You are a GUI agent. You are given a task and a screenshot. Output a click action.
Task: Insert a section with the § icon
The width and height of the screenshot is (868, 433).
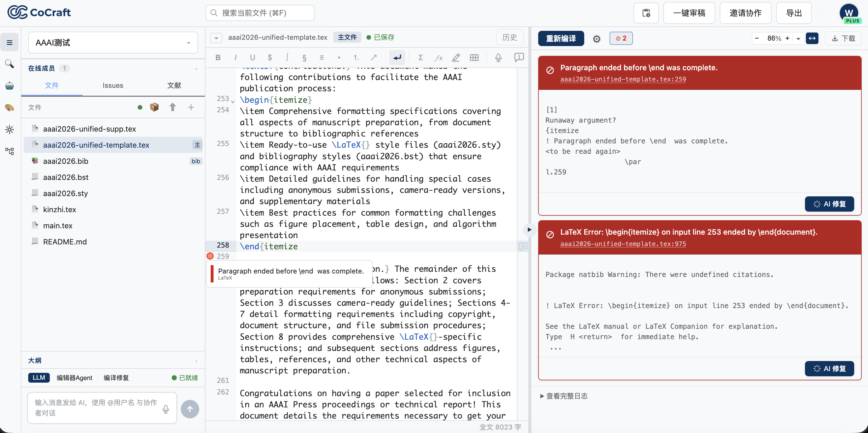click(304, 58)
